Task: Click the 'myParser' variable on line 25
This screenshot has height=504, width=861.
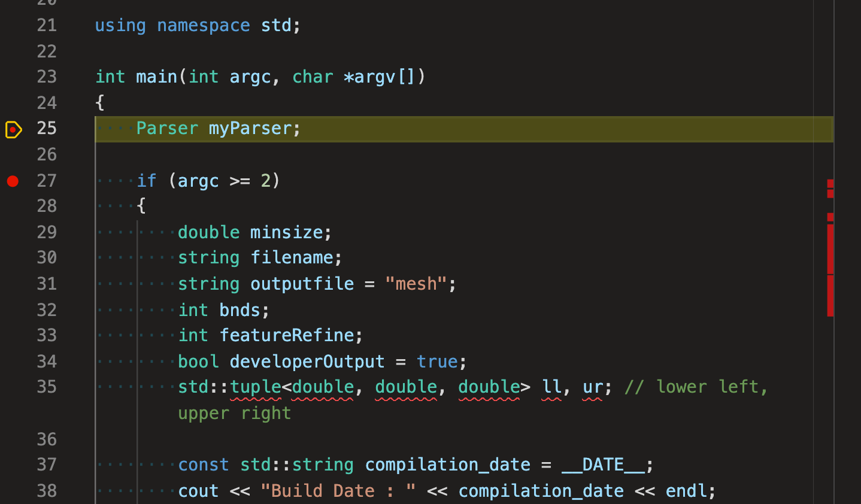Action: 250,129
